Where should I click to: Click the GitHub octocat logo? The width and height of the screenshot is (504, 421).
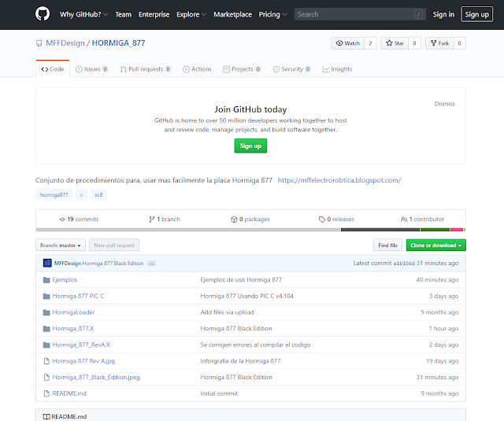coord(43,14)
